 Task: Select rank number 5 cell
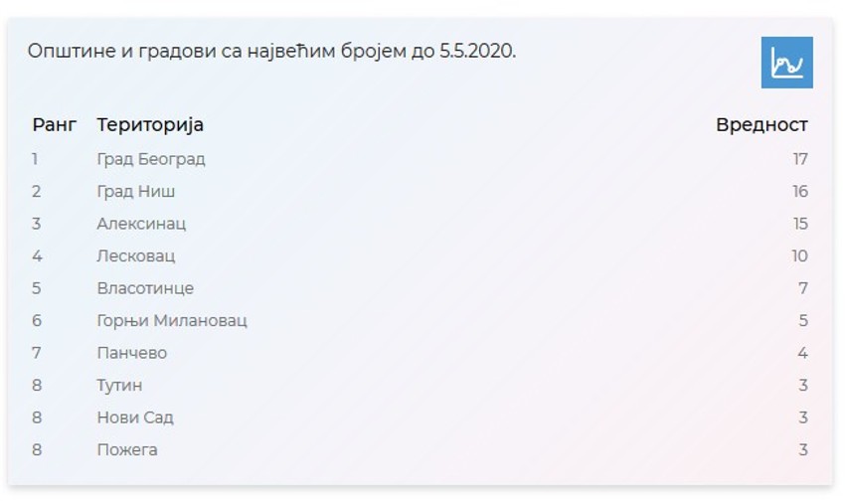point(36,288)
